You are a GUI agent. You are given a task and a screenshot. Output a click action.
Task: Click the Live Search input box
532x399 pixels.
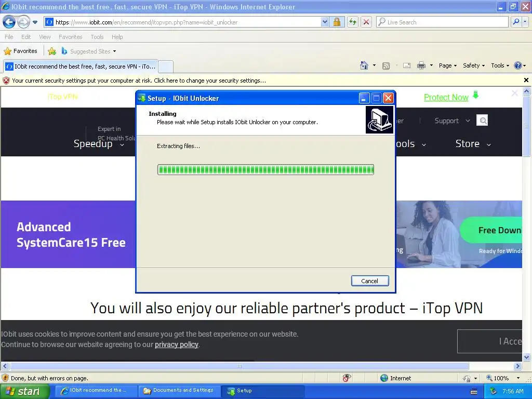tap(443, 22)
